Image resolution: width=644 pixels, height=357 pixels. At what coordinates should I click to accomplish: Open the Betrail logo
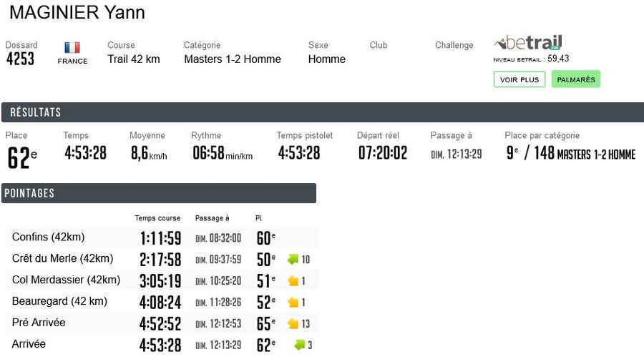528,43
